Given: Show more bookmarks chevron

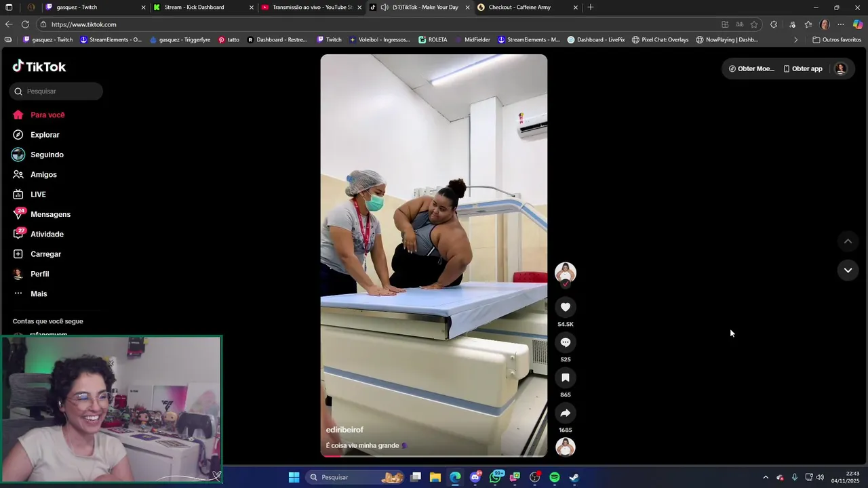Looking at the screenshot, I should coord(795,40).
